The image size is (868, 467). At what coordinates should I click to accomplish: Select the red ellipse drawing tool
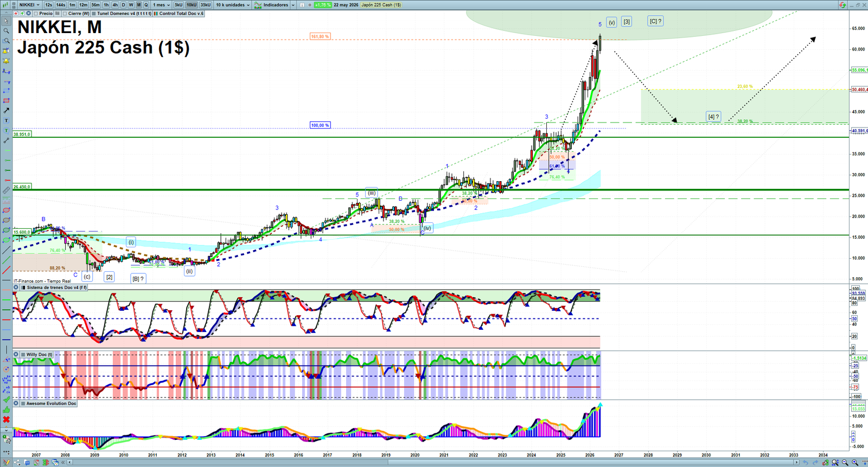click(7, 210)
